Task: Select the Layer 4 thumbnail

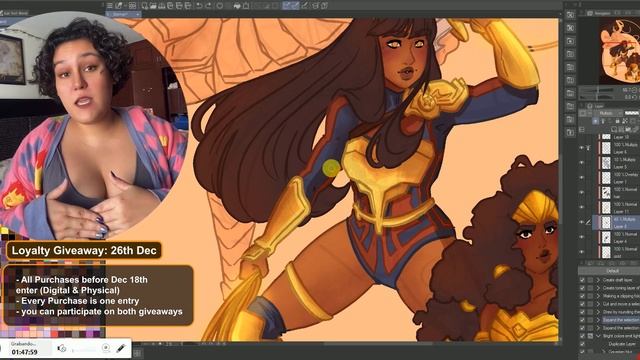Action: tap(606, 237)
